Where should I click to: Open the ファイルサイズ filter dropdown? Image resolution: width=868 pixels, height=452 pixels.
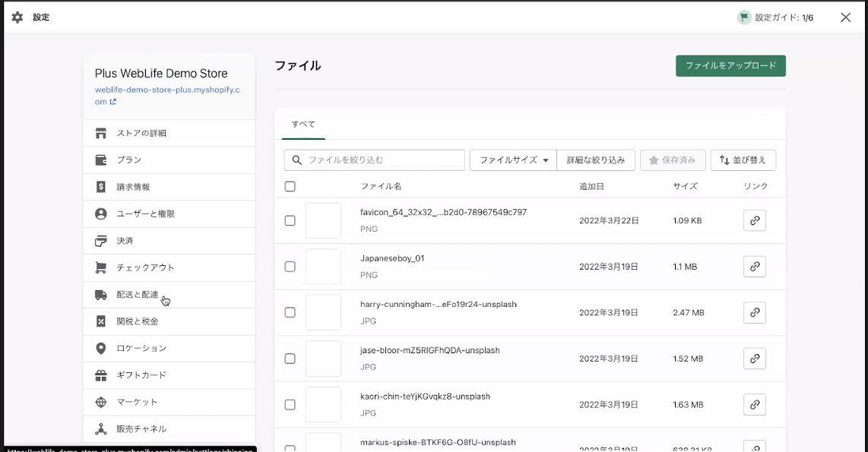513,160
